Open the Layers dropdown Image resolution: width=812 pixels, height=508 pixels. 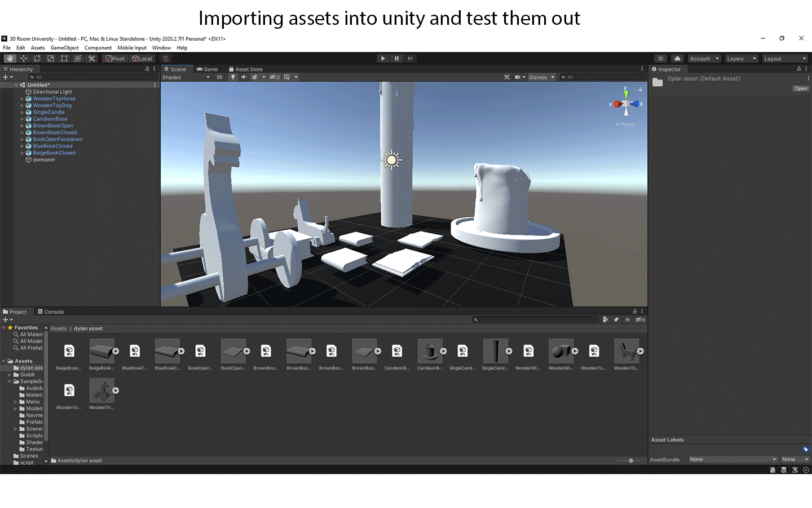point(742,59)
